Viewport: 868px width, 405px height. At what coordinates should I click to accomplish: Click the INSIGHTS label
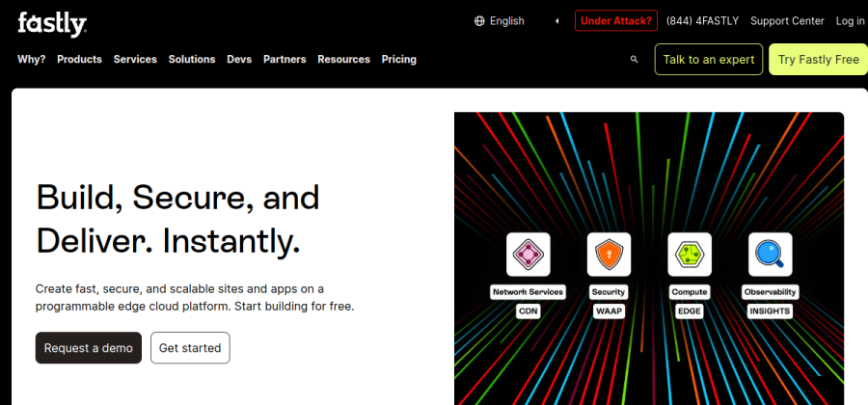click(770, 311)
